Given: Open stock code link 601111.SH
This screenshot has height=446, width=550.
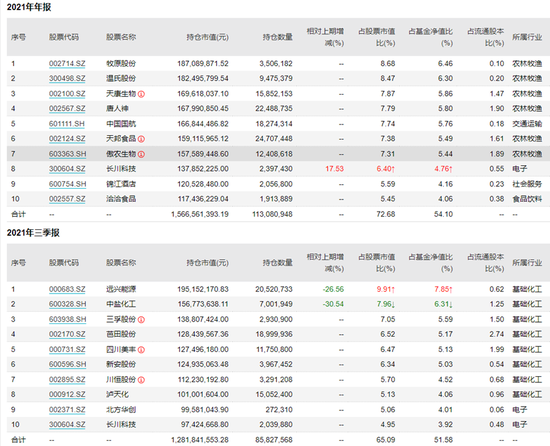Looking at the screenshot, I should (67, 124).
